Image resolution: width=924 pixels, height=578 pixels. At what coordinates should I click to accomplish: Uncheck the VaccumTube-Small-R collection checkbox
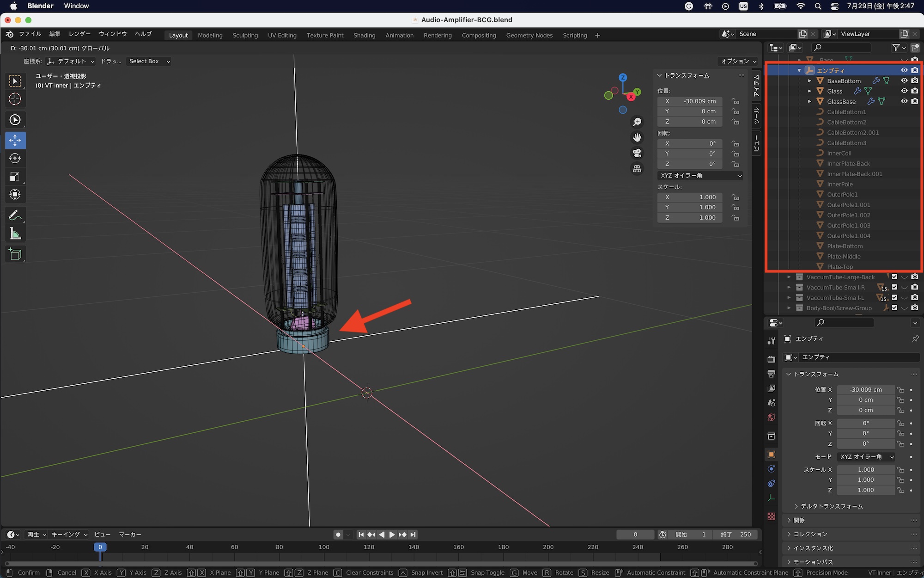point(894,287)
